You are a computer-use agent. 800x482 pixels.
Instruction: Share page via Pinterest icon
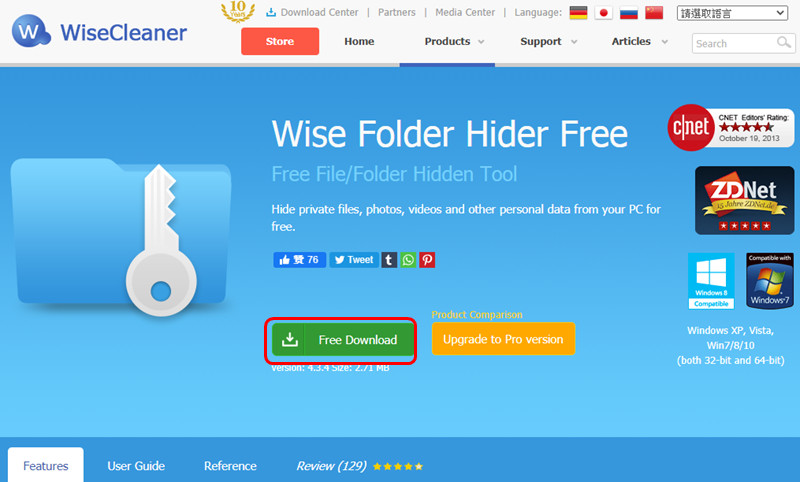(427, 260)
